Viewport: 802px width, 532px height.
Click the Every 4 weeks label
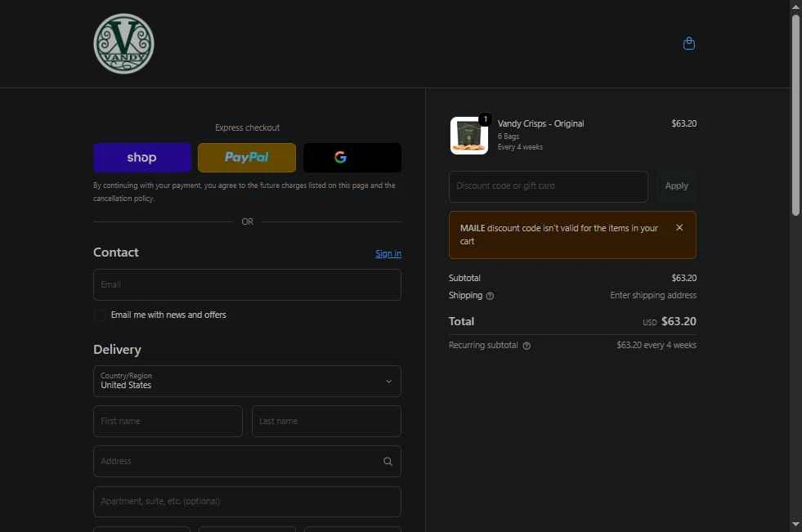pos(520,147)
